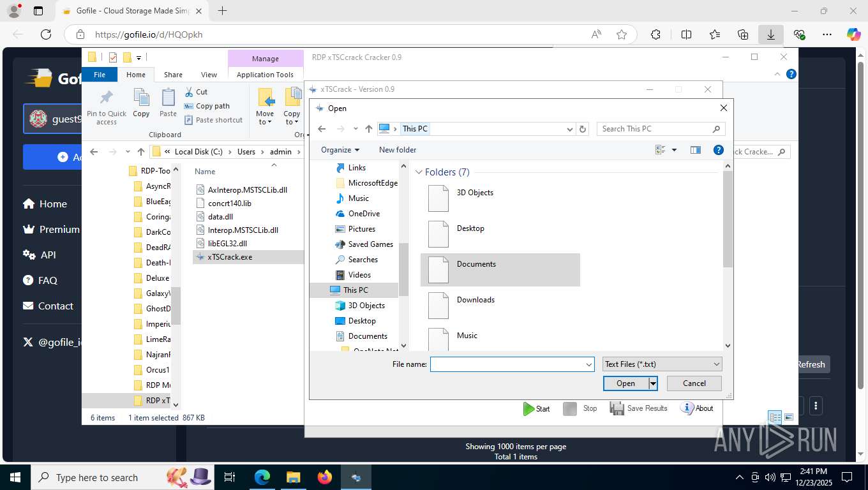868x490 pixels.
Task: Open Task View on the taskbar
Action: click(230, 477)
